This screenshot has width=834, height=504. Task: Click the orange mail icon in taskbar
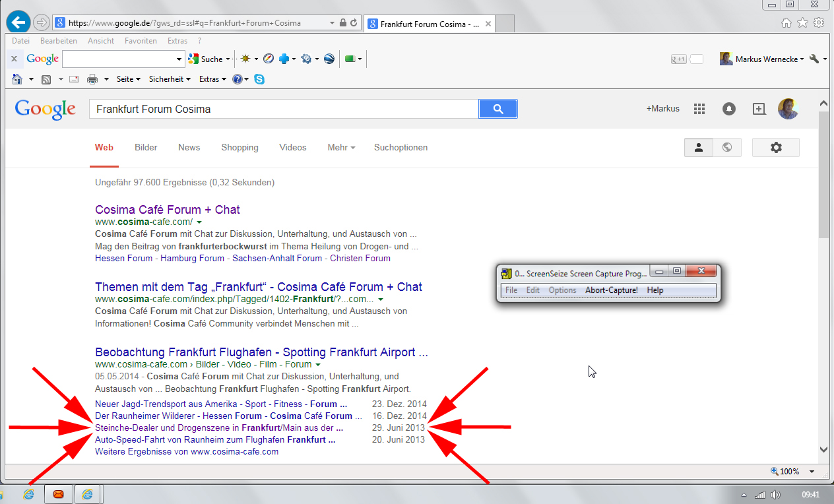(x=58, y=494)
